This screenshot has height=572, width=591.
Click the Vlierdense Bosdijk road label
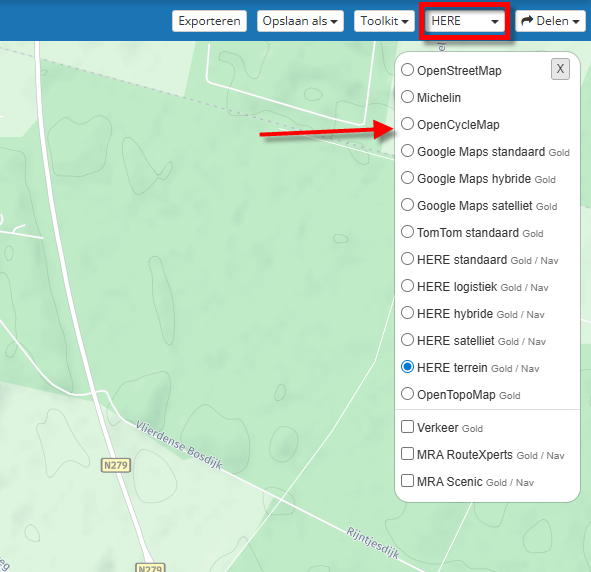click(x=179, y=445)
